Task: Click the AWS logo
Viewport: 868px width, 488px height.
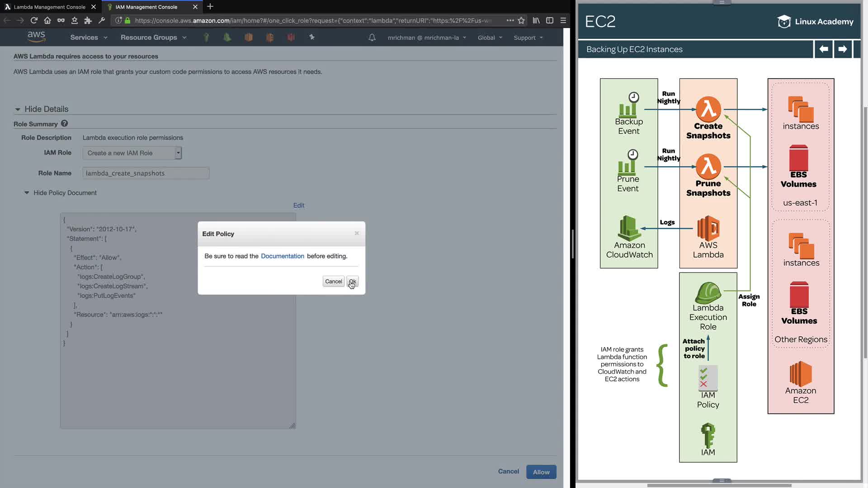Action: pyautogui.click(x=36, y=37)
